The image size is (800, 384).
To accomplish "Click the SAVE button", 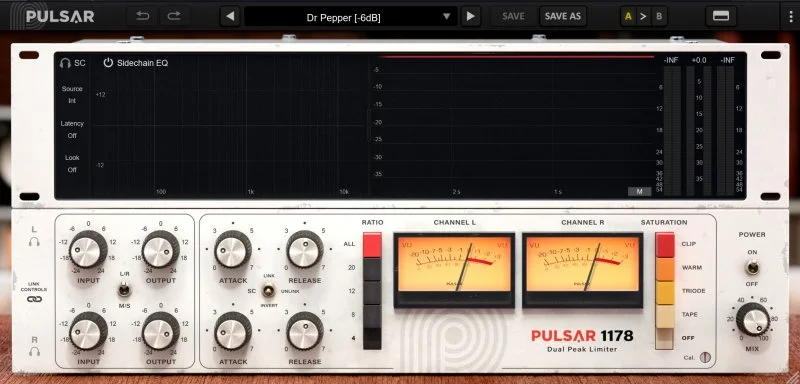I will click(513, 16).
